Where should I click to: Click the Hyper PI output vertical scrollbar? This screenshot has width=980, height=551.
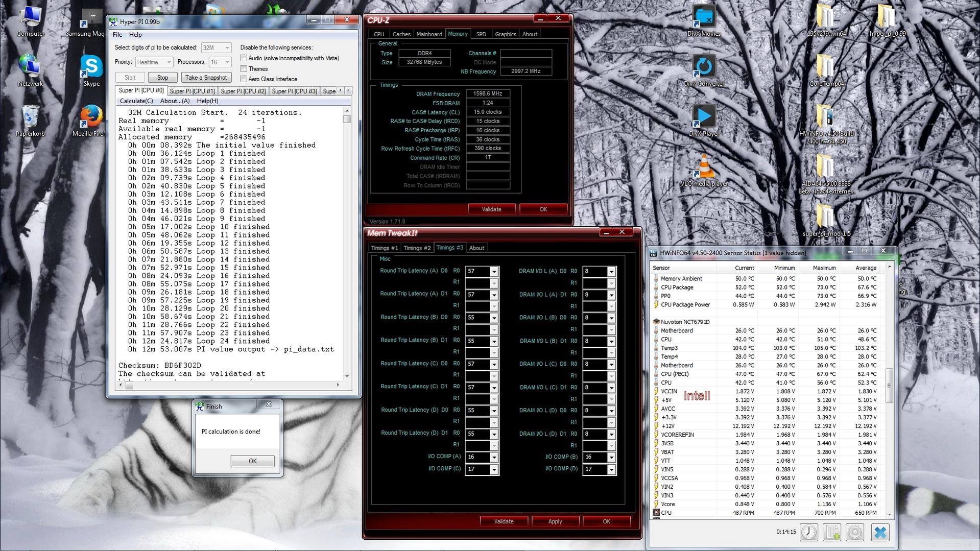347,243
